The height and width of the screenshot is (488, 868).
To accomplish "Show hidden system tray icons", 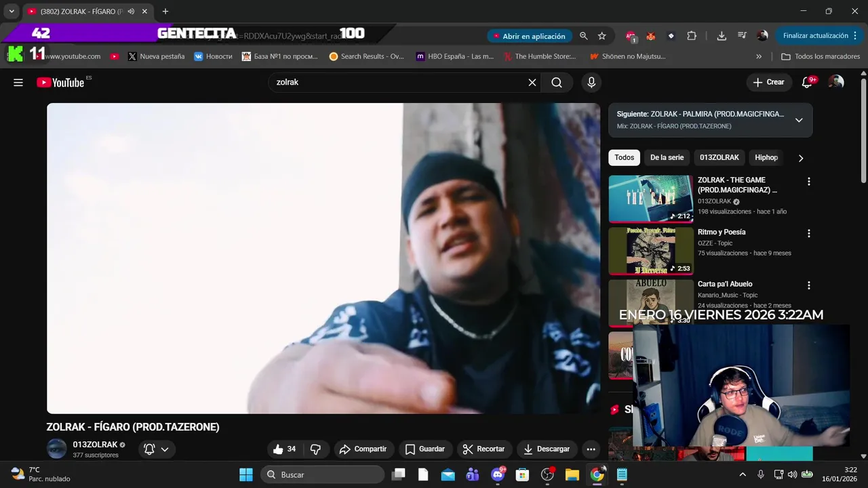I will (x=743, y=474).
